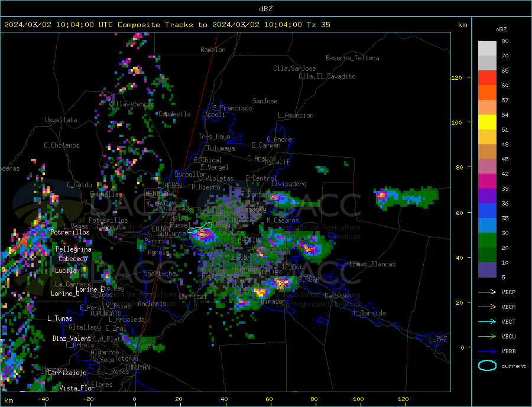Click the 'current' legend label
The height and width of the screenshot is (407, 532).
pyautogui.click(x=513, y=366)
